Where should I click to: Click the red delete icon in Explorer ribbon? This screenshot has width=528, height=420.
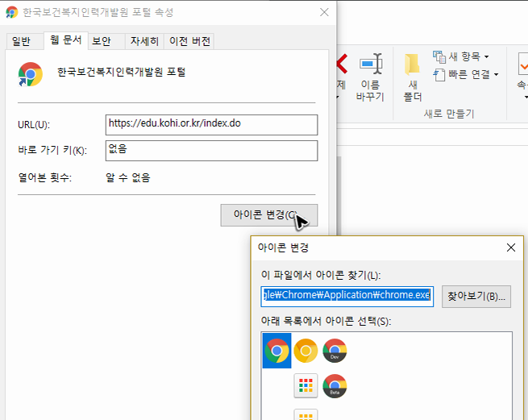coord(342,64)
